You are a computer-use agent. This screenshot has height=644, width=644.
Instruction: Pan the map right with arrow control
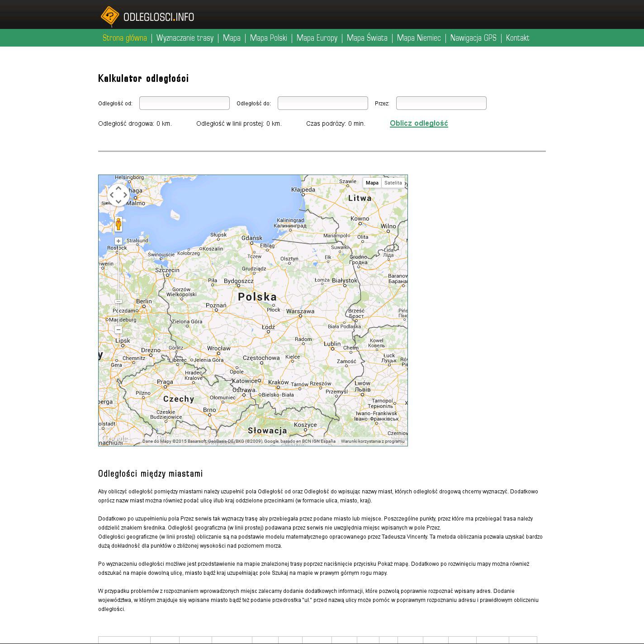point(126,195)
